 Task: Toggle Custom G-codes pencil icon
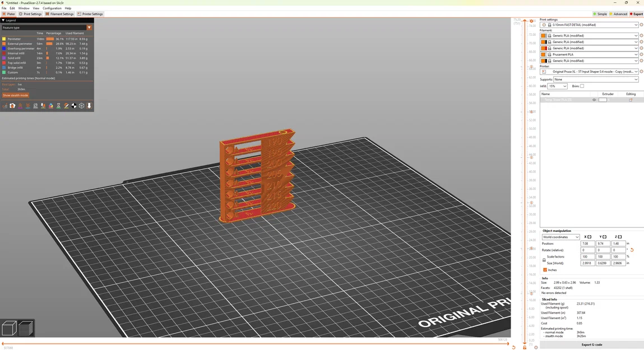66,106
